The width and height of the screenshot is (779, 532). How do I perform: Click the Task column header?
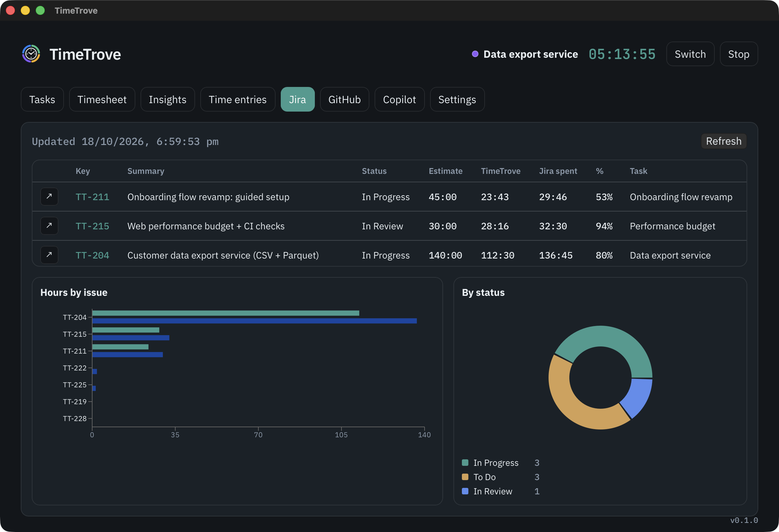pyautogui.click(x=638, y=171)
